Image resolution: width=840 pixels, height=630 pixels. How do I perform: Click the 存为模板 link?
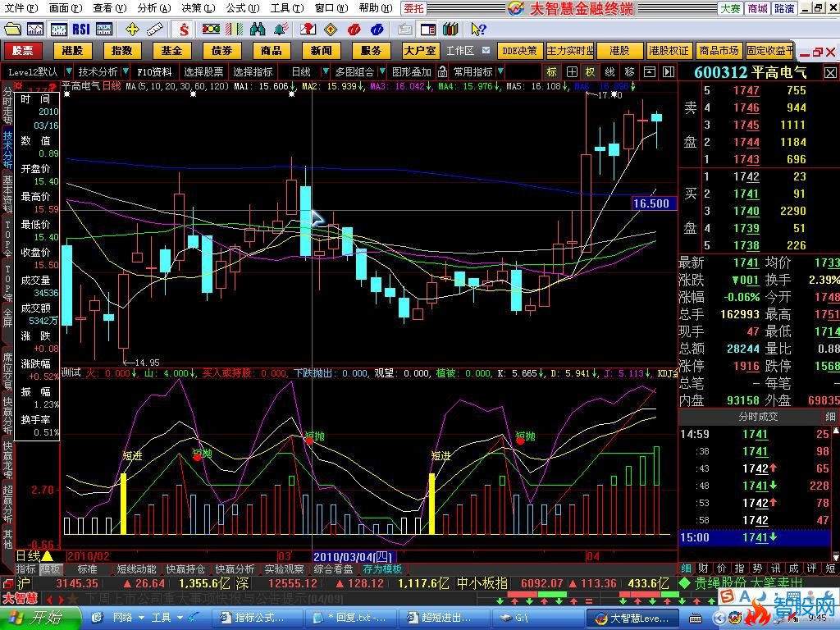[x=382, y=569]
